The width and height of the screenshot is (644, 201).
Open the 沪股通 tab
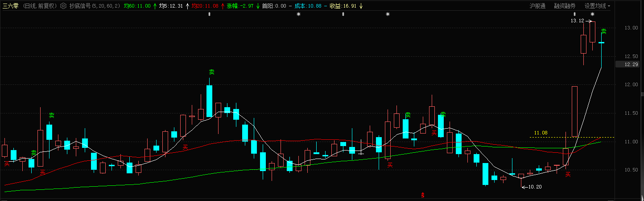click(537, 6)
